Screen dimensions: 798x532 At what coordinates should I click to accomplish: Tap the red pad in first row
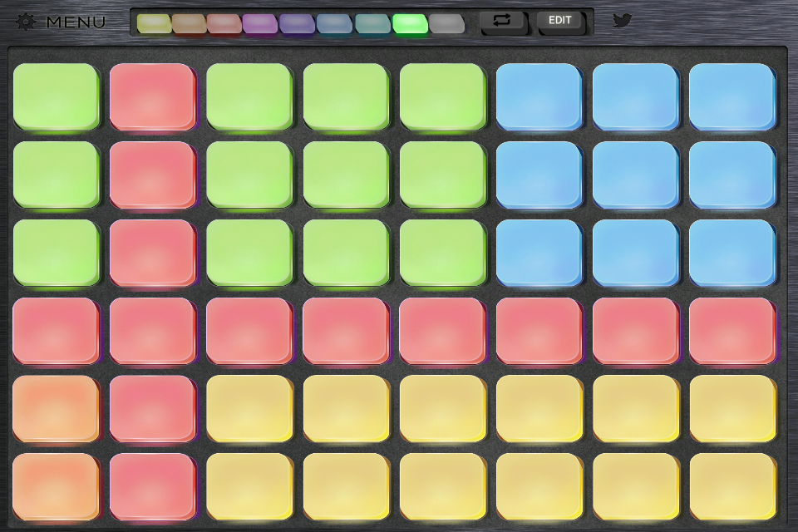(x=153, y=96)
